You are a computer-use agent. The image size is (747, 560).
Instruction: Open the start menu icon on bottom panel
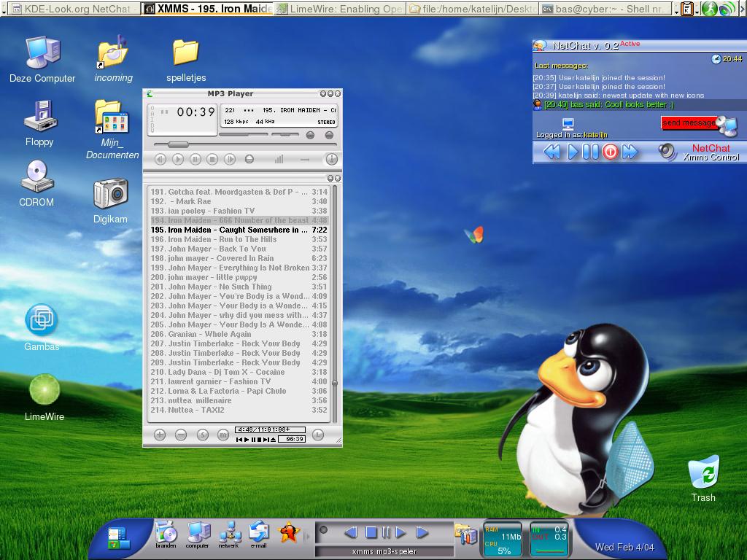tap(117, 538)
